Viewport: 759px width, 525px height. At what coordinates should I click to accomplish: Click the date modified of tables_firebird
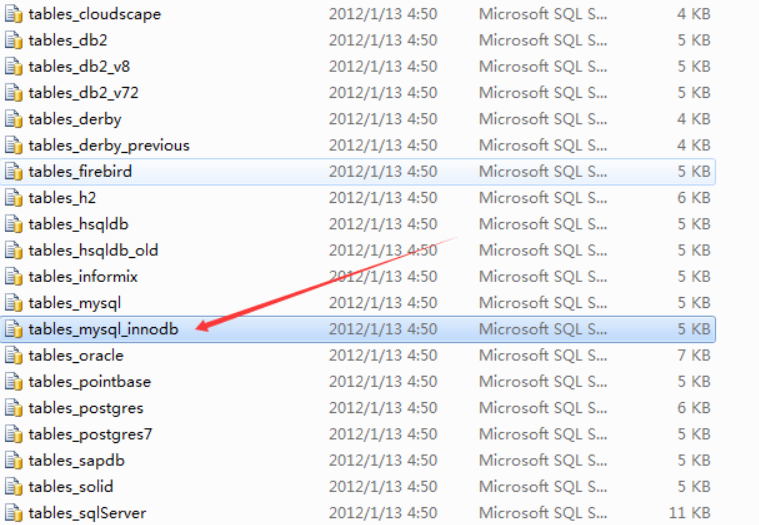pos(383,171)
